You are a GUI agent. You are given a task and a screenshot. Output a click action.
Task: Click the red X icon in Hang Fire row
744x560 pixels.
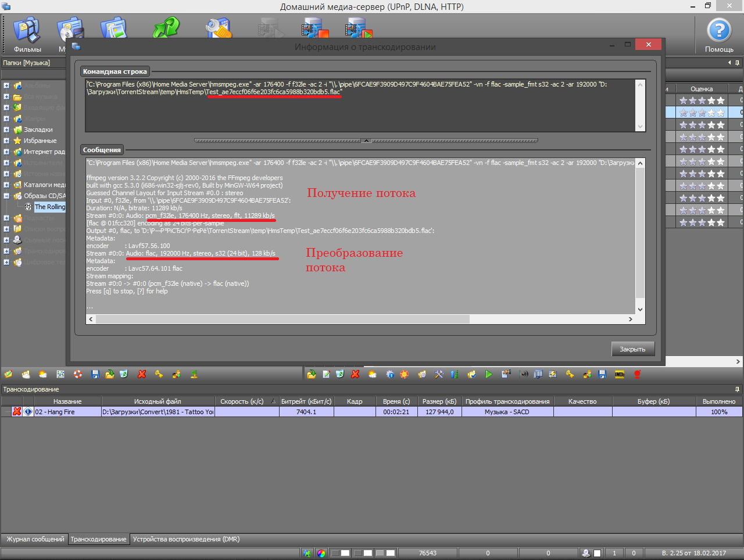(17, 412)
